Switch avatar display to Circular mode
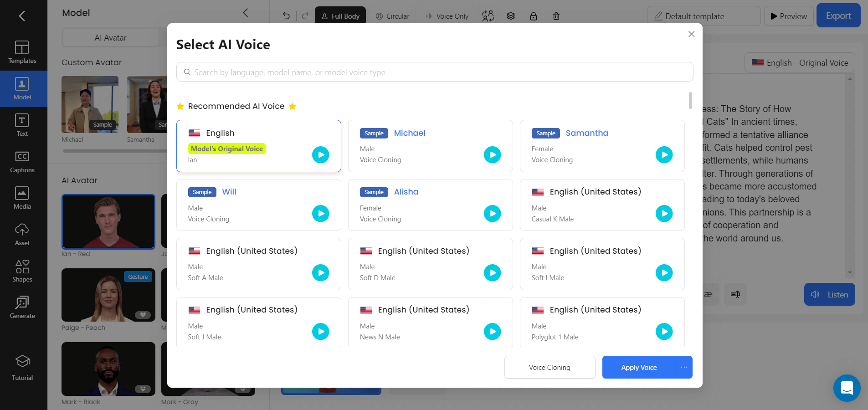Image resolution: width=868 pixels, height=410 pixels. 392,15
